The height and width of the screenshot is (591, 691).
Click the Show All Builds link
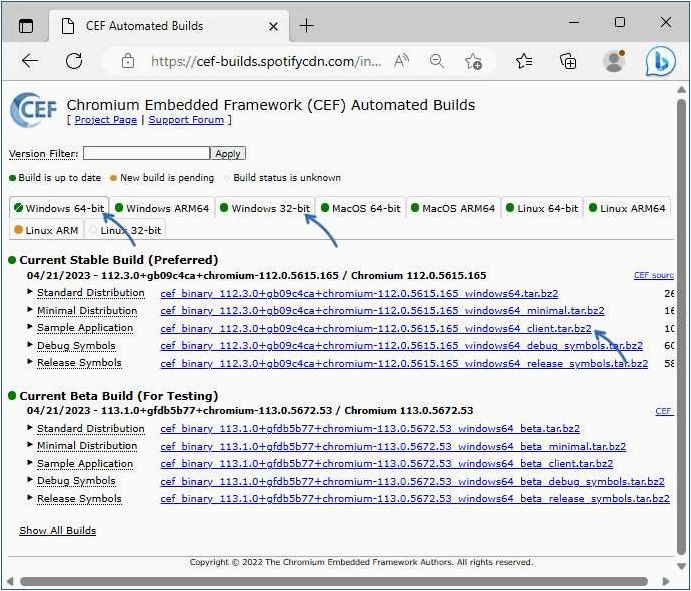[57, 530]
